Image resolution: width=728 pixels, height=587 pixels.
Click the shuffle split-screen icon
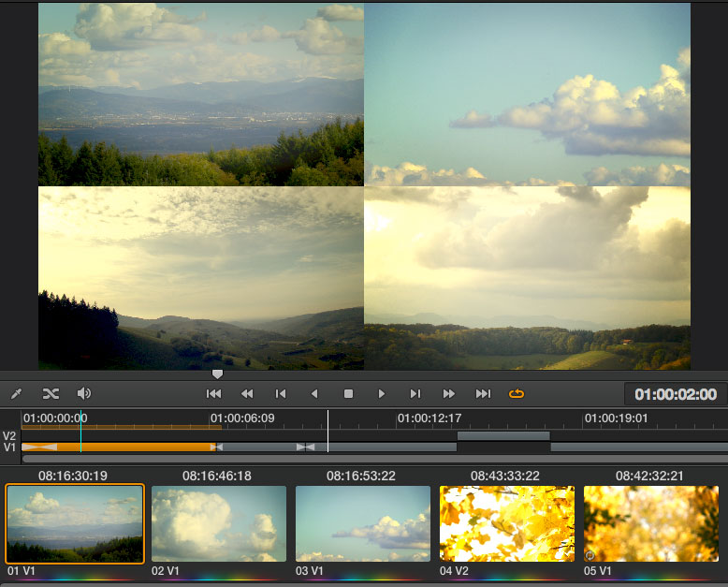(51, 394)
